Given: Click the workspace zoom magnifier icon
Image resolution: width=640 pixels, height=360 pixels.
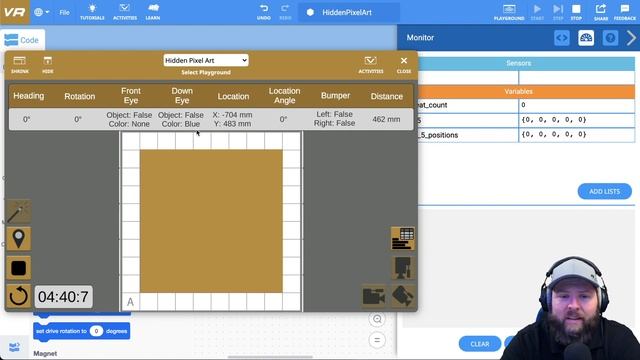Looking at the screenshot, I should [x=377, y=319].
